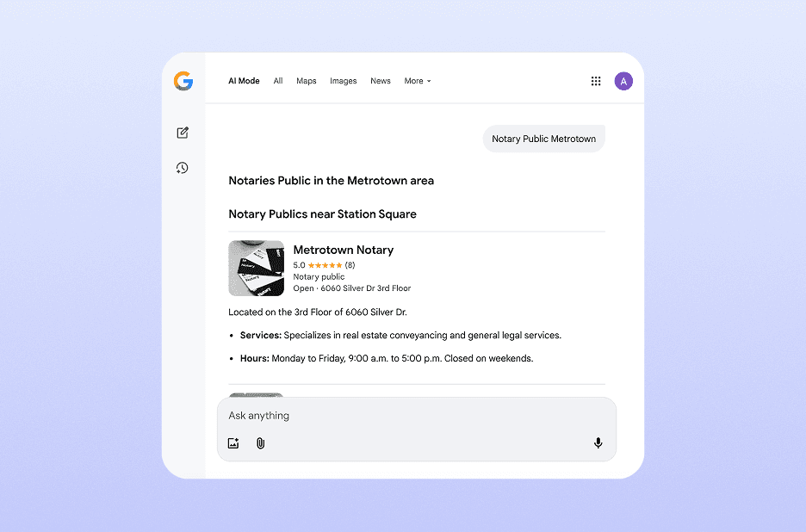
Task: Switch to the AI Mode tab
Action: pos(244,81)
